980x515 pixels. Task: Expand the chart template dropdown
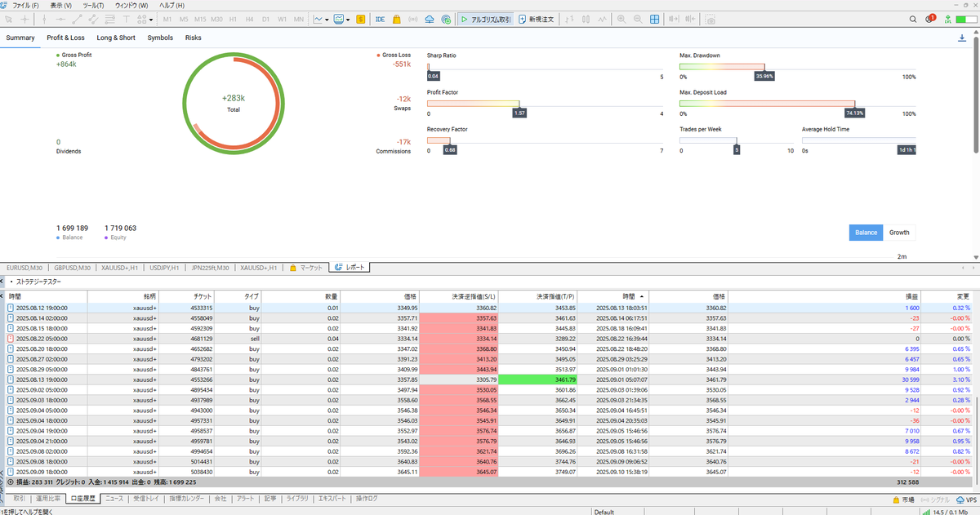coord(348,19)
